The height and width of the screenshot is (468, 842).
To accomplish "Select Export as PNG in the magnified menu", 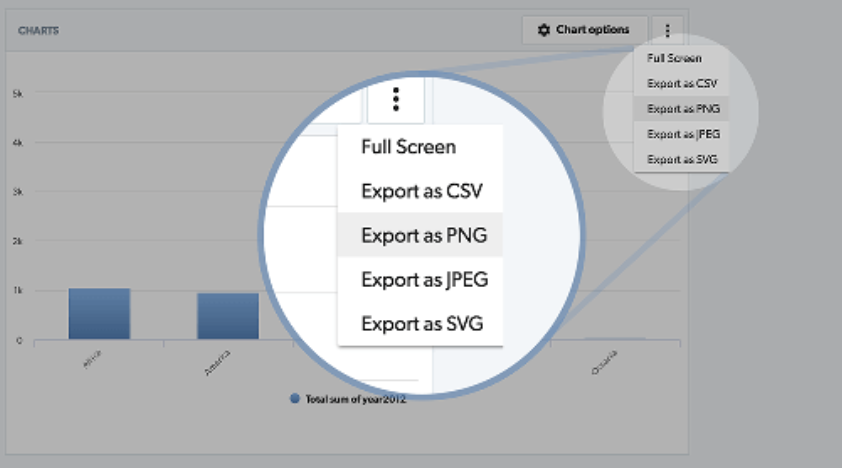I will coord(423,235).
